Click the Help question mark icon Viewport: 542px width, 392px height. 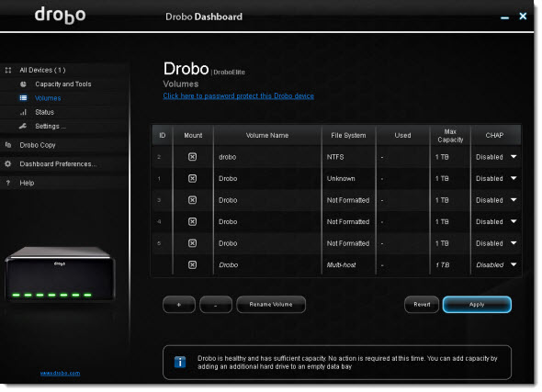click(8, 183)
